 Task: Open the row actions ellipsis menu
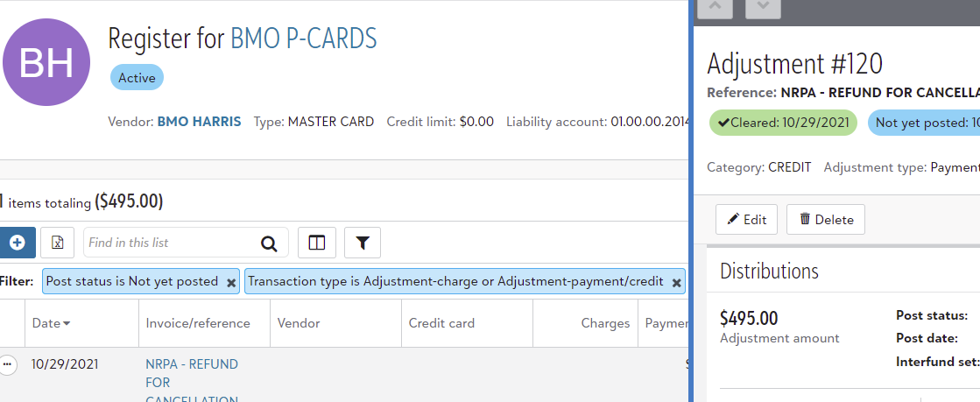point(8,364)
